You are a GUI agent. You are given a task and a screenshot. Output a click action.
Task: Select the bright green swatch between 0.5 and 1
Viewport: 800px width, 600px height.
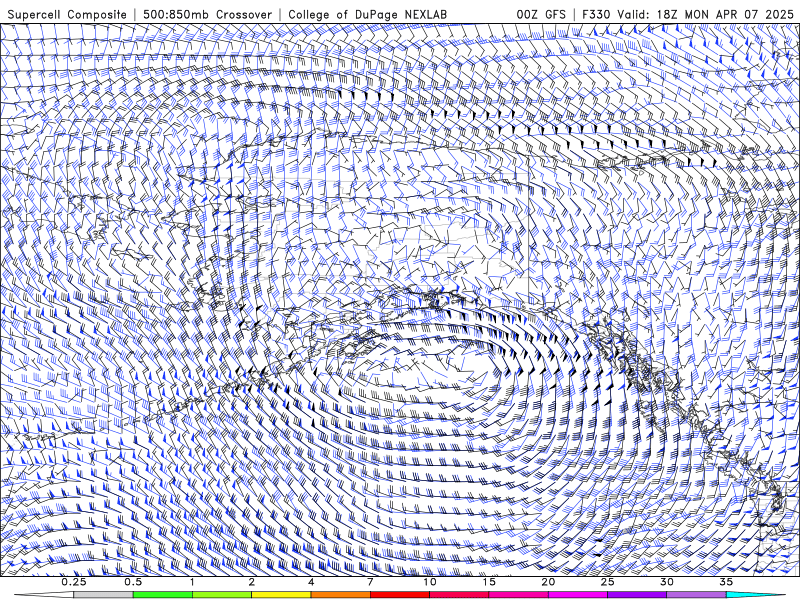pyautogui.click(x=163, y=595)
